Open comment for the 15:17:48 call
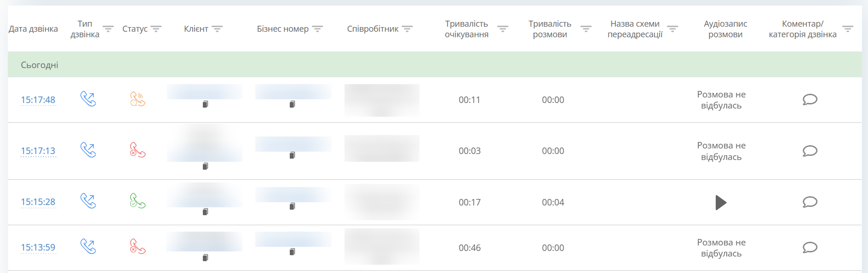The height and width of the screenshot is (273, 868). (x=810, y=99)
